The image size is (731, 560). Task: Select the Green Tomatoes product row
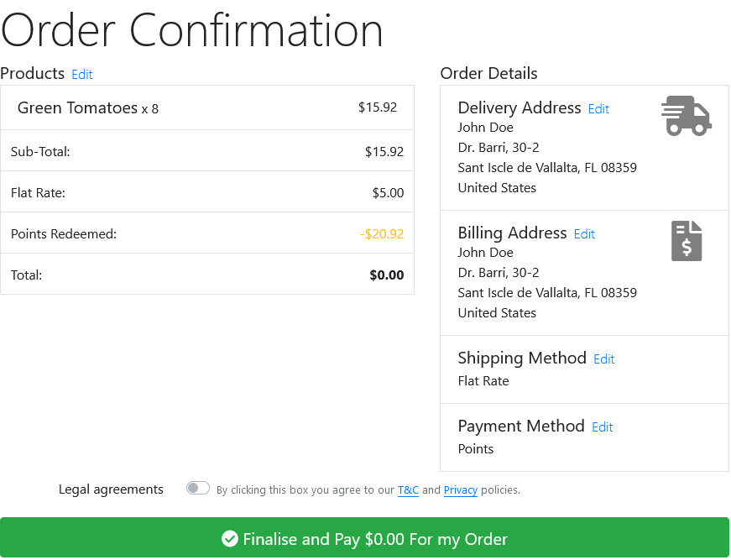207,107
